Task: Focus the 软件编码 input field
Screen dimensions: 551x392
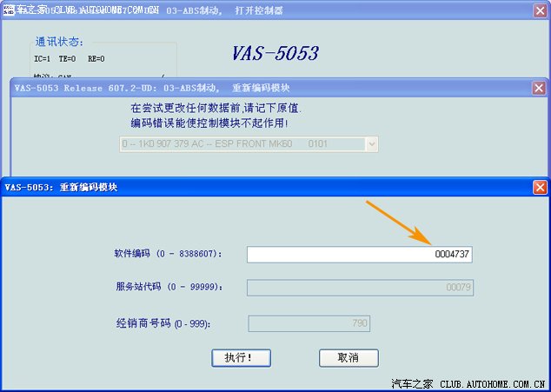Action: pyautogui.click(x=359, y=254)
